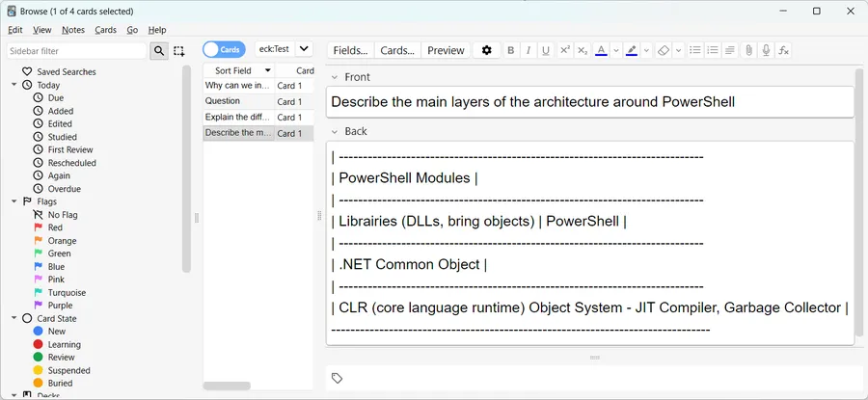Screen dimensions: 868x400
Task: Open the Help menu
Action: point(157,30)
